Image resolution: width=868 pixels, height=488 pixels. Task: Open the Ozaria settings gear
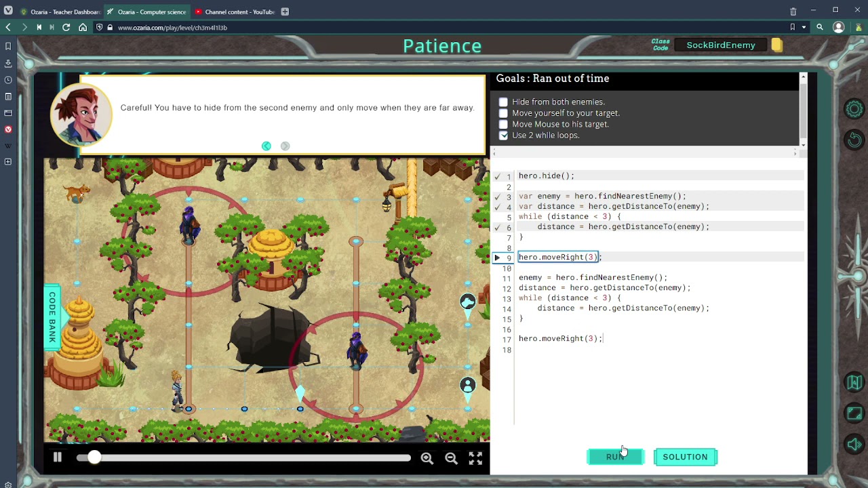click(x=854, y=109)
